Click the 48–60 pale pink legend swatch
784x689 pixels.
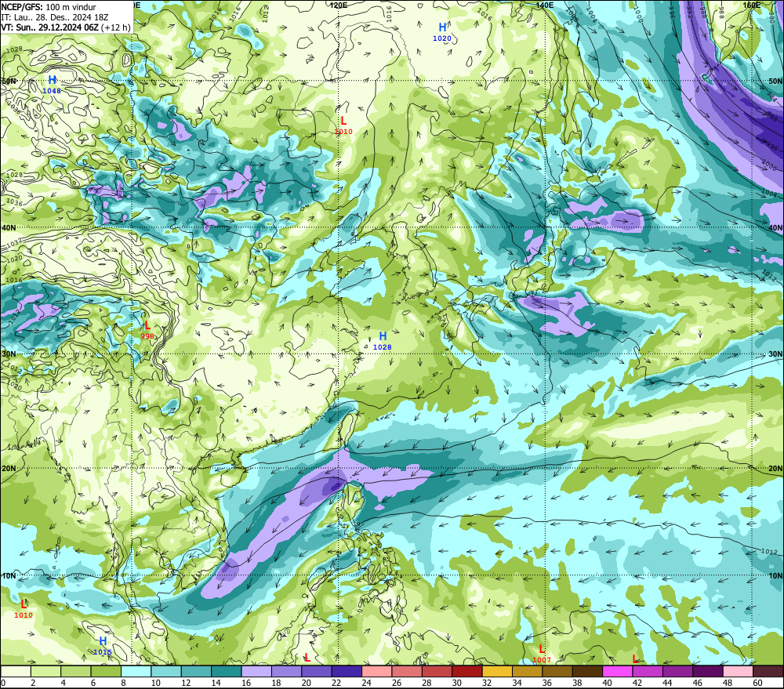pyautogui.click(x=738, y=671)
